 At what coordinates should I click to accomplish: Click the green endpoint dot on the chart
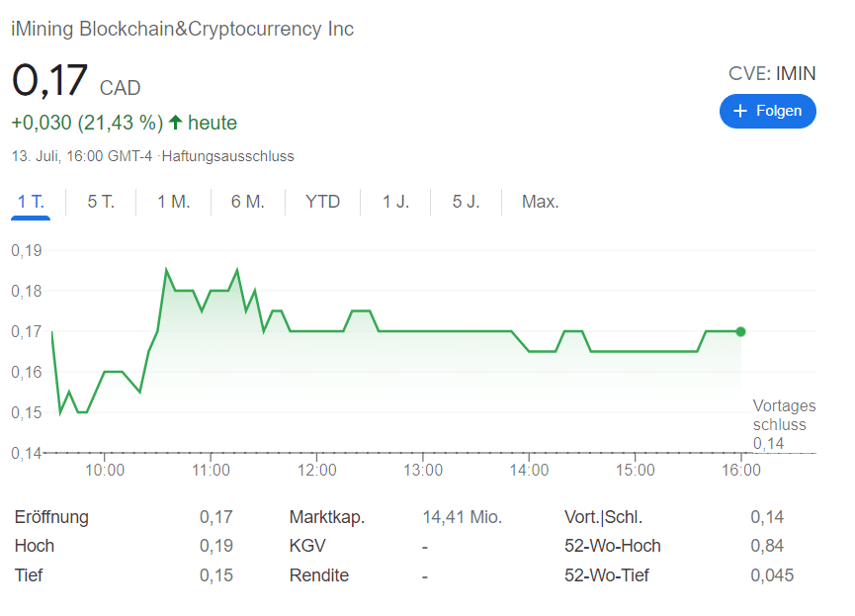[740, 332]
